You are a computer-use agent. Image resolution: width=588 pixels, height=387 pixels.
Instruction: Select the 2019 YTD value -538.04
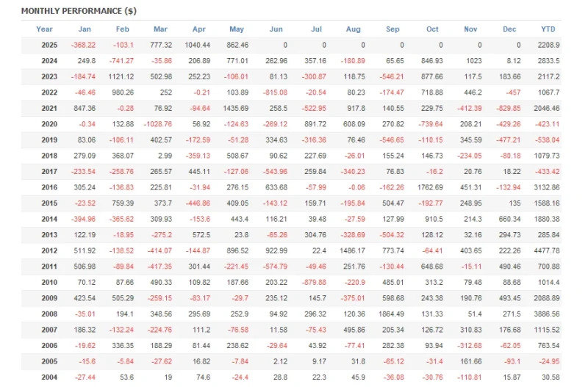pos(548,140)
